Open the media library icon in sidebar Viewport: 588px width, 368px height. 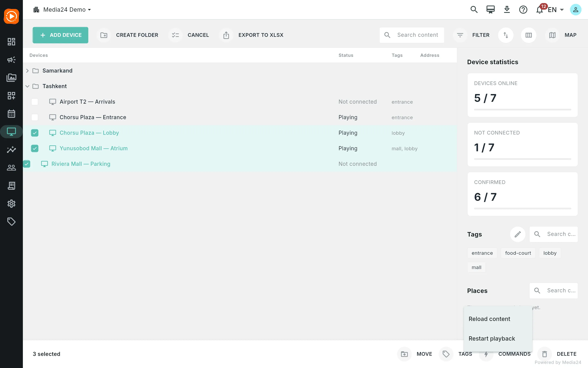(x=11, y=78)
